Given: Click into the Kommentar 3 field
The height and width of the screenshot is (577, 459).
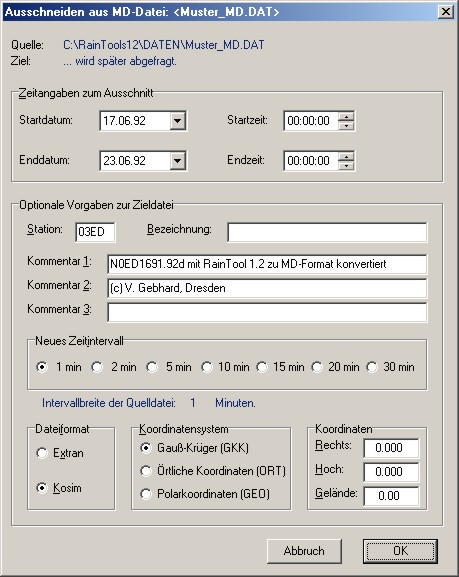Looking at the screenshot, I should coord(267,312).
